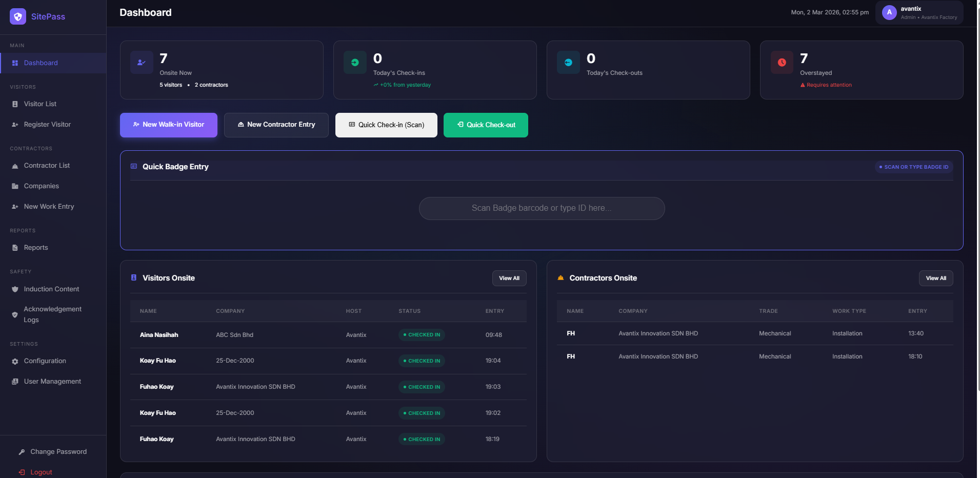The image size is (980, 478).
Task: Click the Acknowledgement Logs check-shield icon
Action: tap(14, 314)
